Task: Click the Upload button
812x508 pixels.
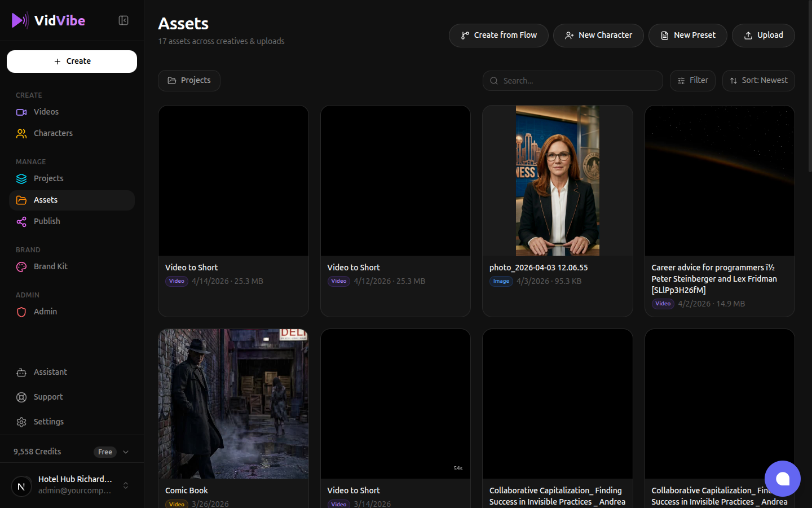Action: (764, 36)
